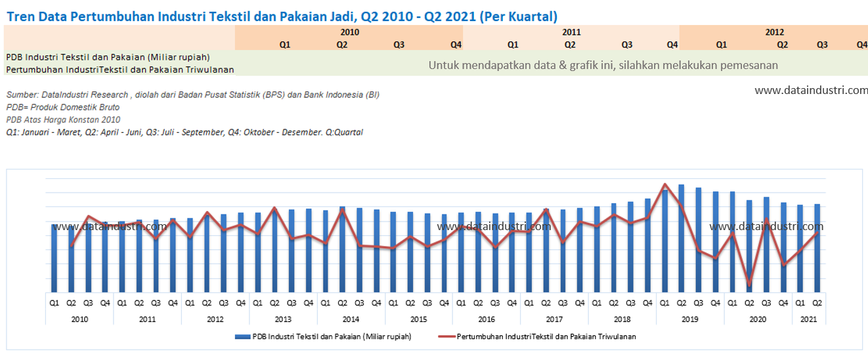Open the www.dataindustri.com link below the table
The width and height of the screenshot is (868, 355).
tap(811, 91)
